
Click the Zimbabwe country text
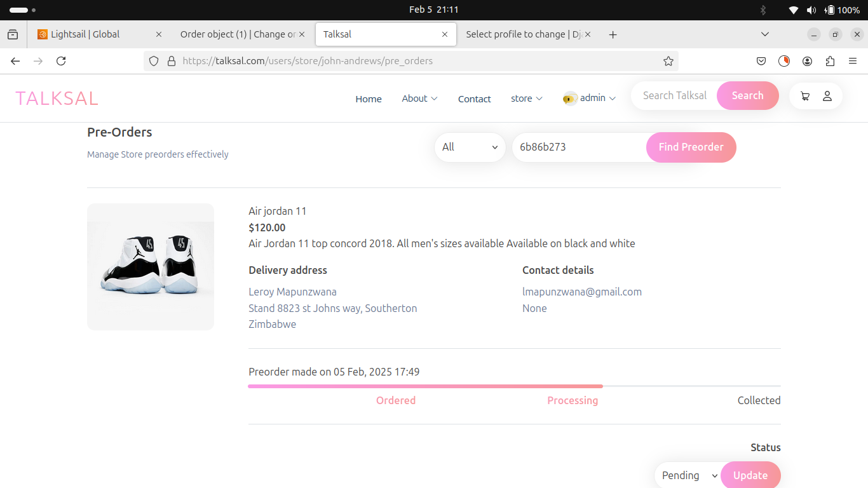[x=272, y=324]
